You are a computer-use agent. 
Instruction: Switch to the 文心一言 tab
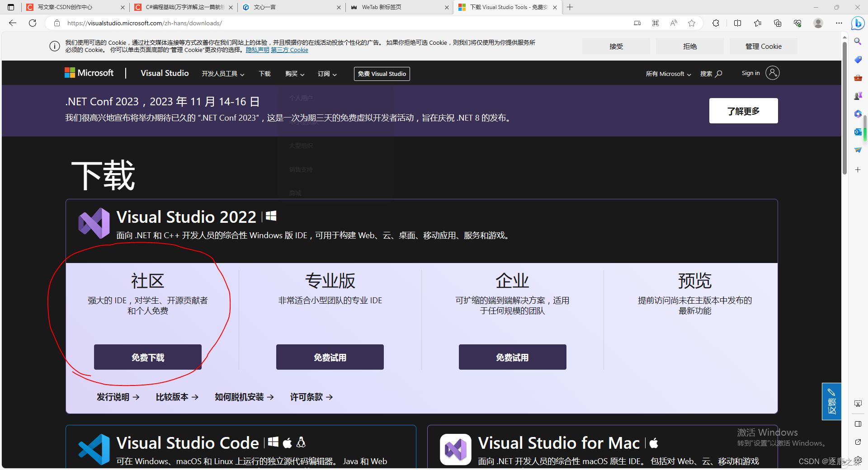292,7
